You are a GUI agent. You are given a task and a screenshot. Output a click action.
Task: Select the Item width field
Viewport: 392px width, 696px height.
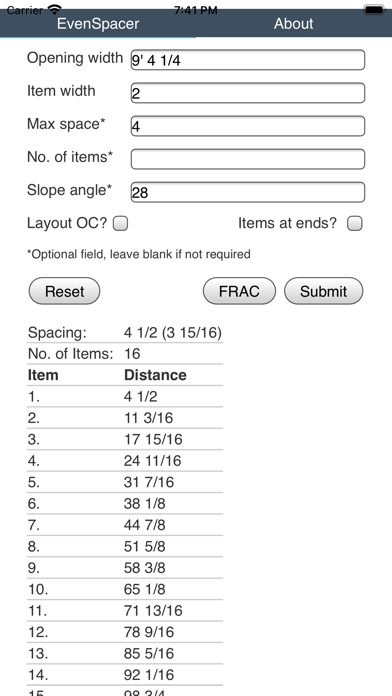click(248, 93)
